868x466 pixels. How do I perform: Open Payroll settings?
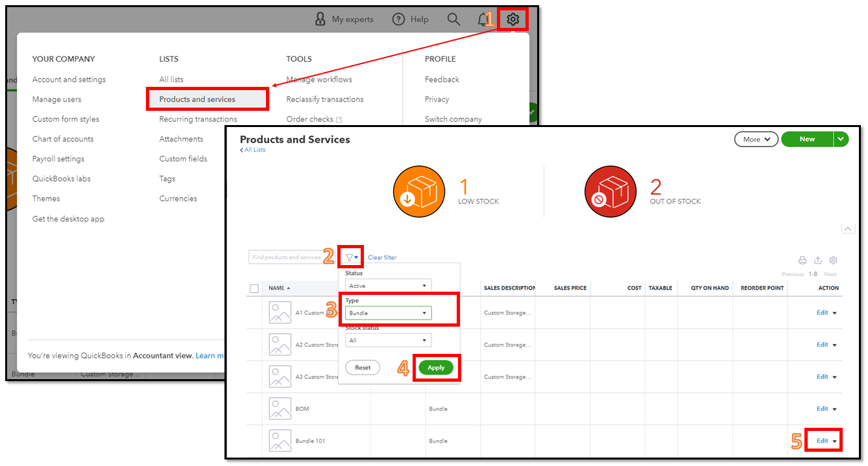(58, 159)
